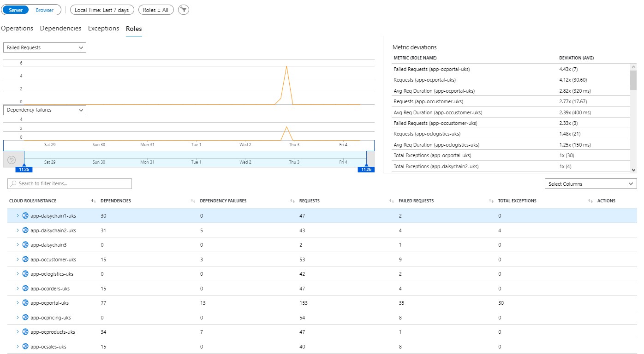Click the app-ocportal-uks role icon
644x354 pixels.
pos(25,303)
